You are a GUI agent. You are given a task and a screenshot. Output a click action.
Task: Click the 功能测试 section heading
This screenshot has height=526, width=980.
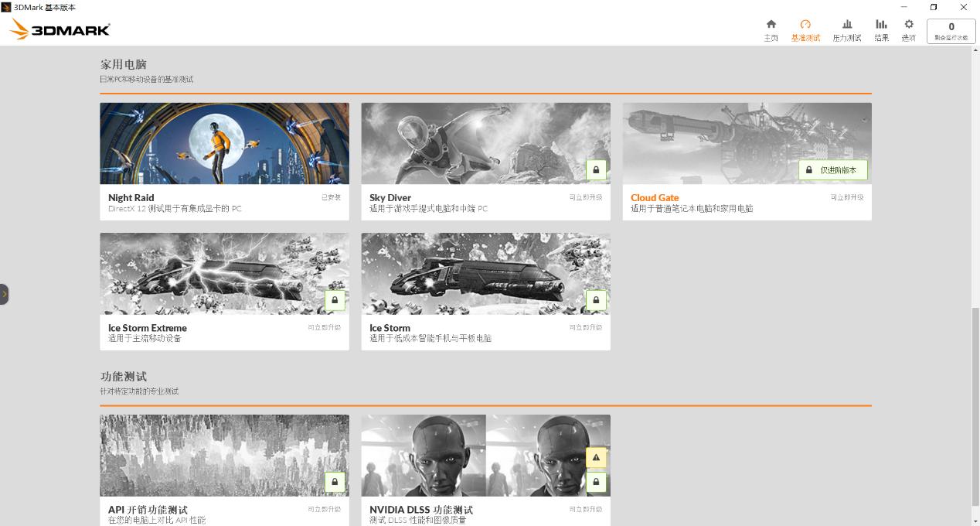(x=124, y=376)
